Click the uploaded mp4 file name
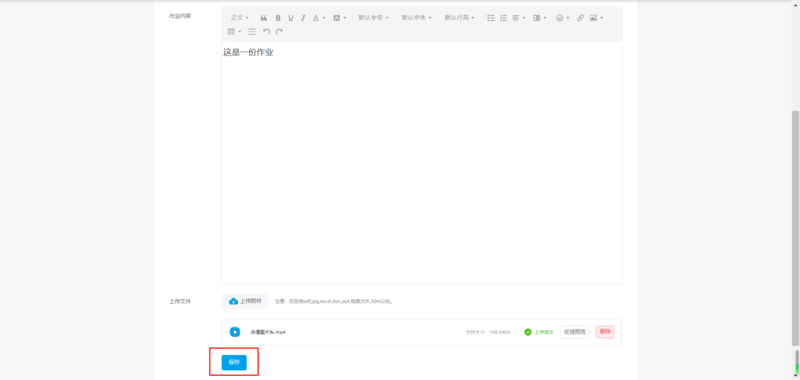 268,332
